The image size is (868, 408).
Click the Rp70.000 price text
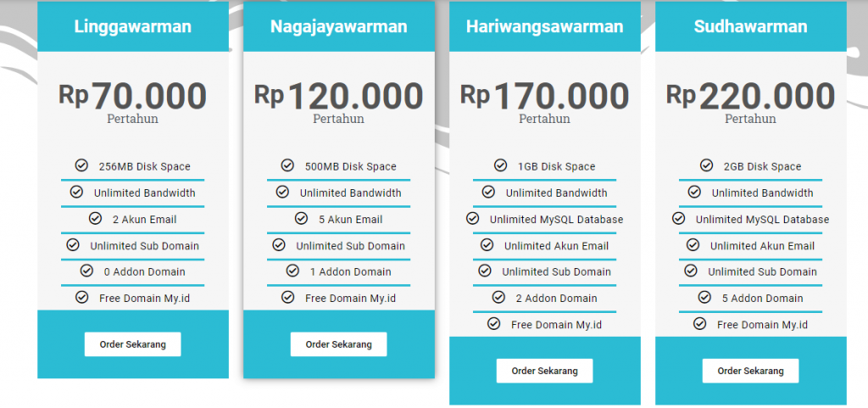(133, 96)
